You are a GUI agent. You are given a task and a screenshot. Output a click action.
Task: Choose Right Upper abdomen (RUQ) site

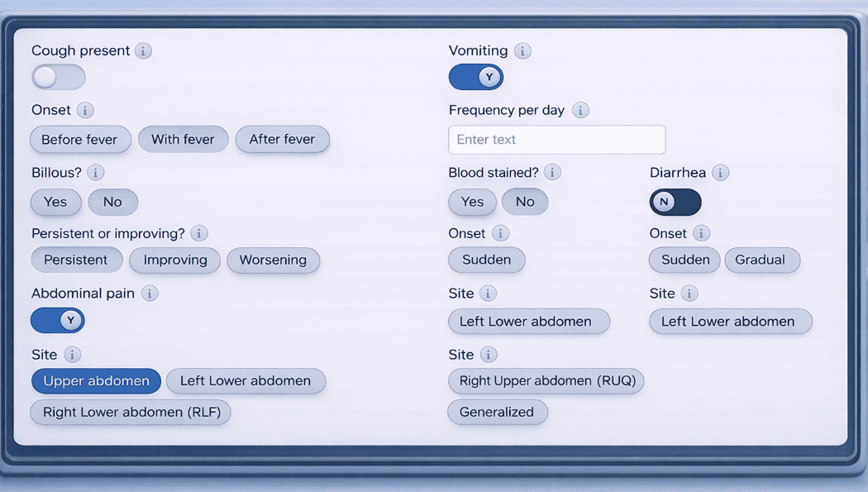coord(546,381)
